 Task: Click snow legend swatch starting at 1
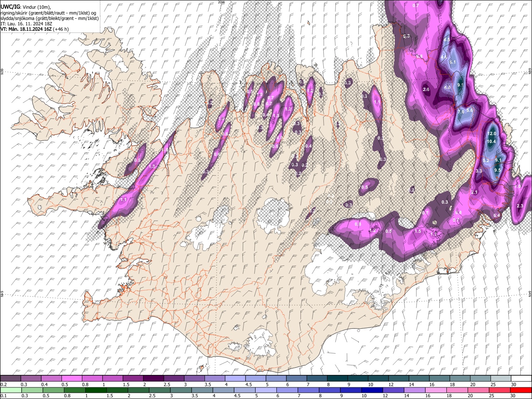click(x=113, y=378)
